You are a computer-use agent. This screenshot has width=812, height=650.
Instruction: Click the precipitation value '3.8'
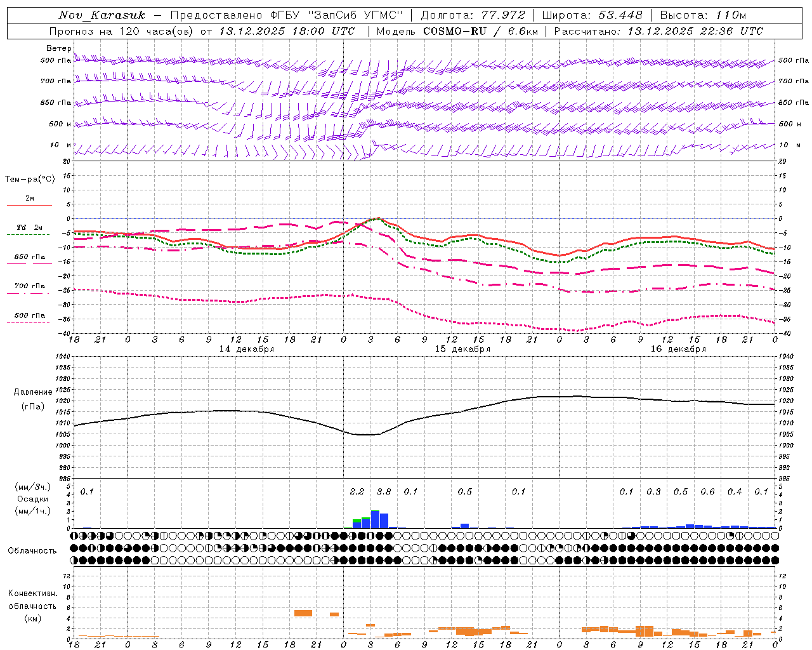pos(384,491)
